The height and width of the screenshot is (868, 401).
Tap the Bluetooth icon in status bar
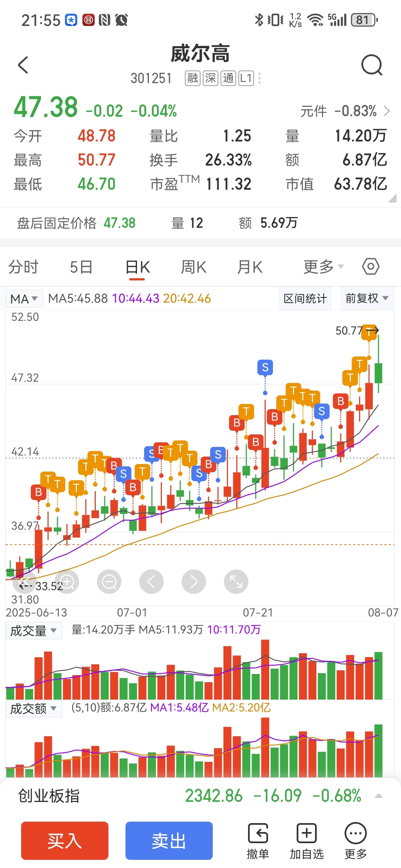pyautogui.click(x=259, y=20)
